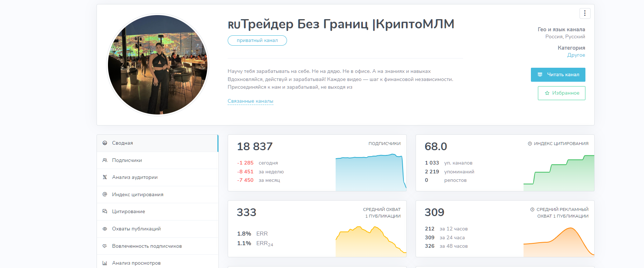Click the -7 450 за месяц value

(245, 180)
